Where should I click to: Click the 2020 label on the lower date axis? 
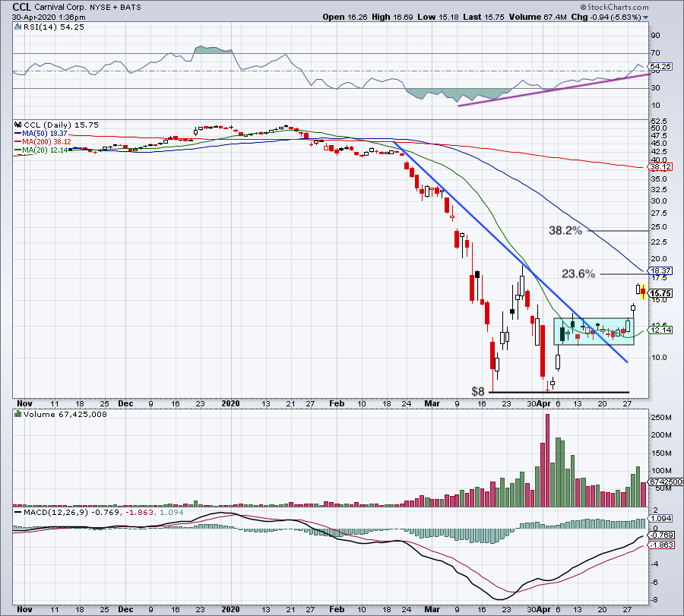pyautogui.click(x=230, y=609)
